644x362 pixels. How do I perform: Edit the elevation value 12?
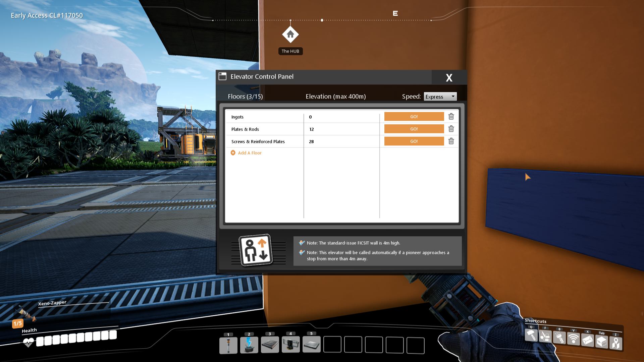(x=342, y=129)
